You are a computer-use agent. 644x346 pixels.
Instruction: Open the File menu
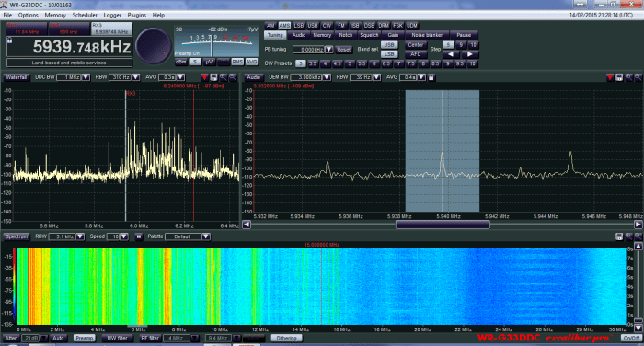(7, 16)
